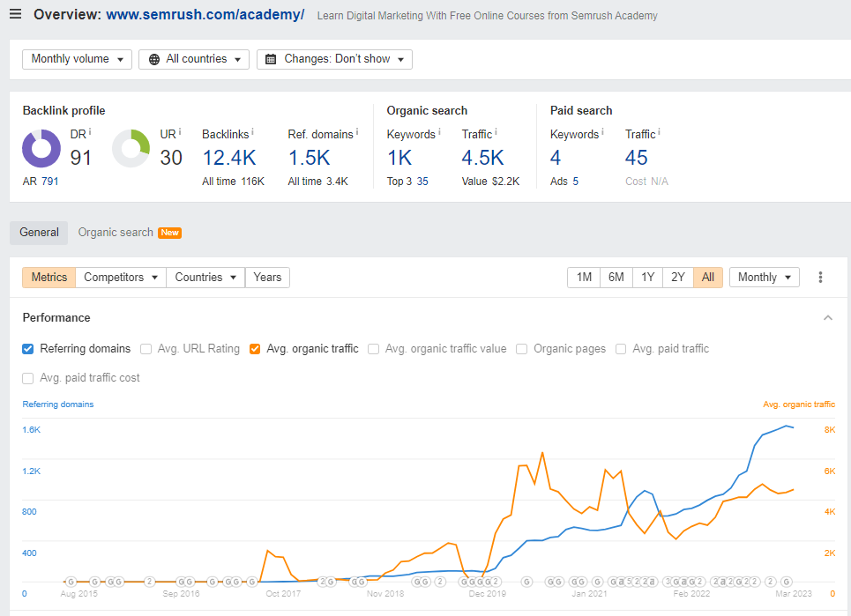Viewport: 851px width, 616px height.
Task: Set time range to 1Y
Action: pyautogui.click(x=647, y=277)
